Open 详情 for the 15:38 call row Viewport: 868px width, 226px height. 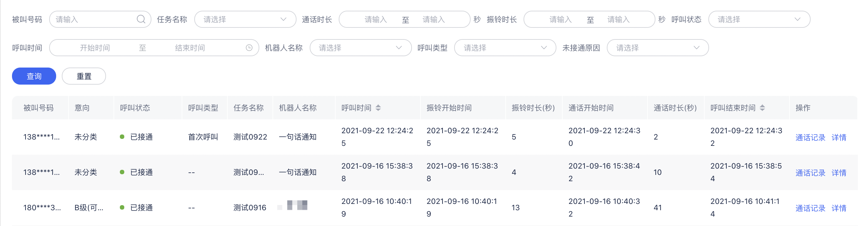point(839,173)
